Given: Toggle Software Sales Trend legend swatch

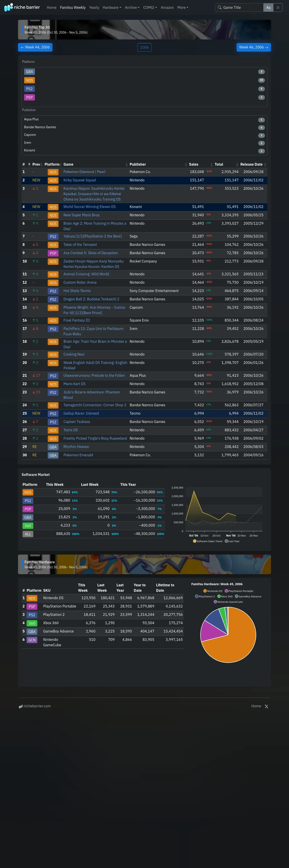Looking at the screenshot, I should [194, 541].
